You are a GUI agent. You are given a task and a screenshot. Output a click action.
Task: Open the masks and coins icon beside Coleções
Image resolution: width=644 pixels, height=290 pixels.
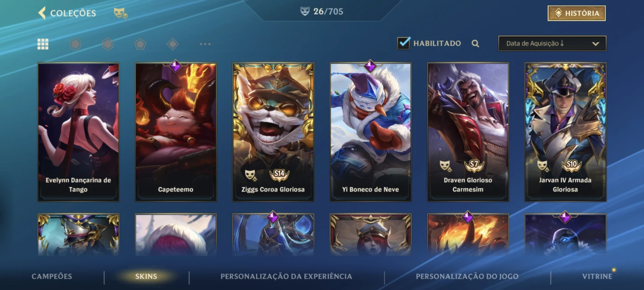pyautogui.click(x=121, y=13)
